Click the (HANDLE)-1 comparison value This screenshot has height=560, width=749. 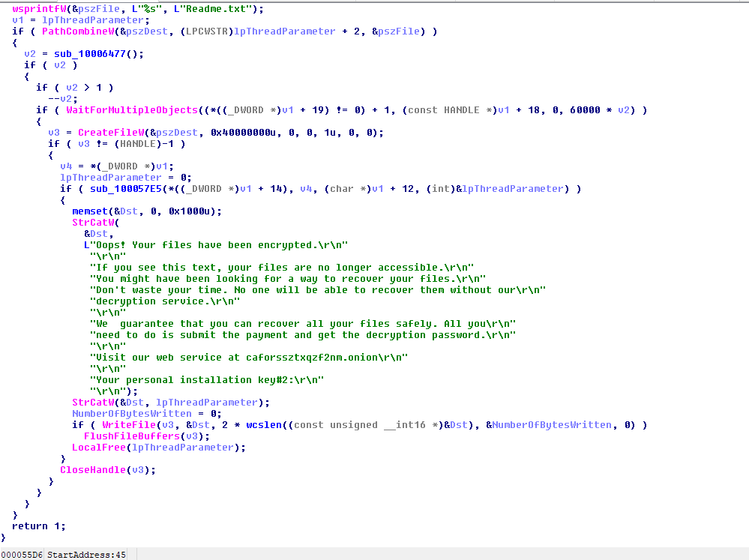point(144,144)
